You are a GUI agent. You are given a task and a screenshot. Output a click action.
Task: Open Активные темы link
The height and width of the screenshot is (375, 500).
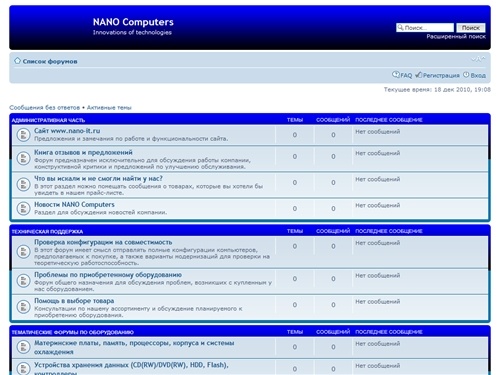(109, 107)
